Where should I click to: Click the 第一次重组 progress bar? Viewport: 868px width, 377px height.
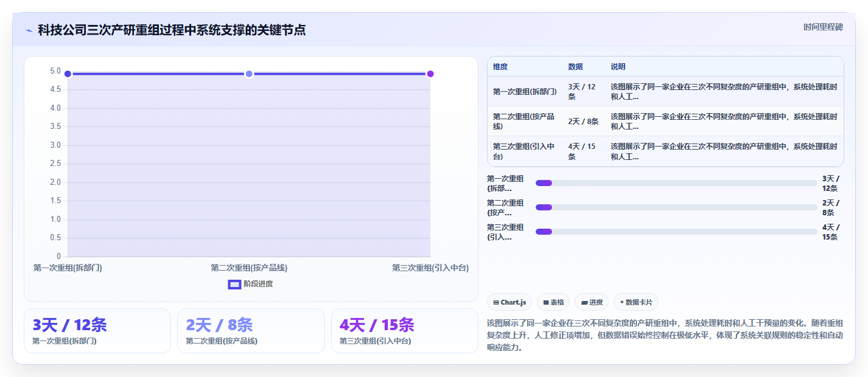pyautogui.click(x=676, y=183)
